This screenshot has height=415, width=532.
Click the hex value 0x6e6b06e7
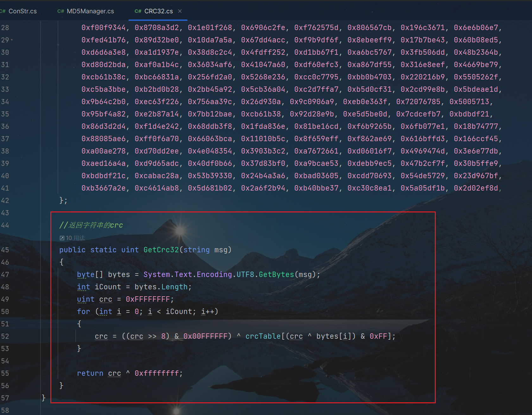tap(476, 28)
